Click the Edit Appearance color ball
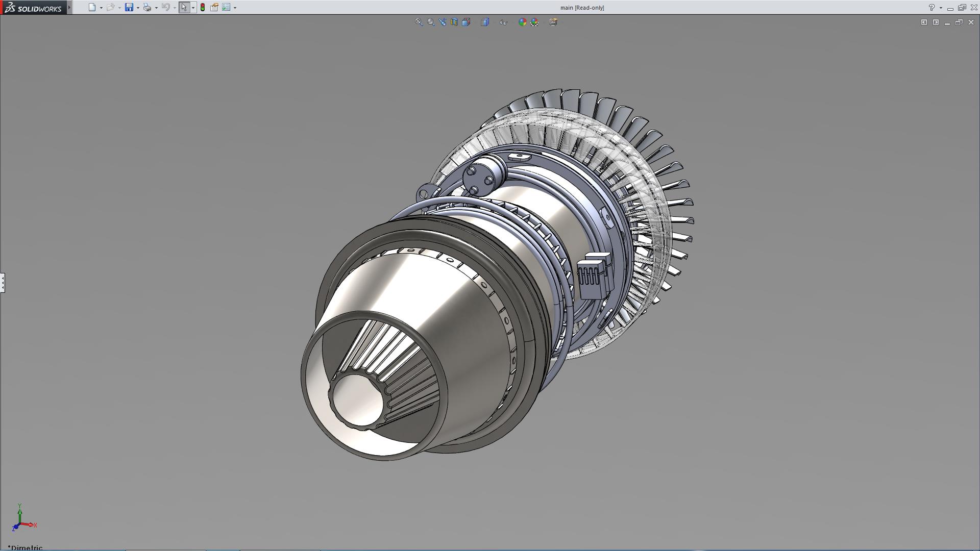The width and height of the screenshot is (980, 551). click(522, 22)
